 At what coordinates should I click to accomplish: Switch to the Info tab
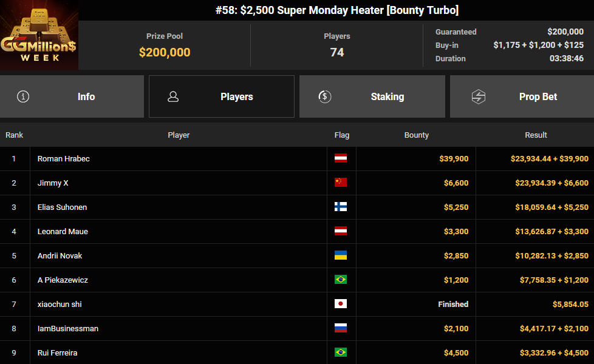pos(72,96)
